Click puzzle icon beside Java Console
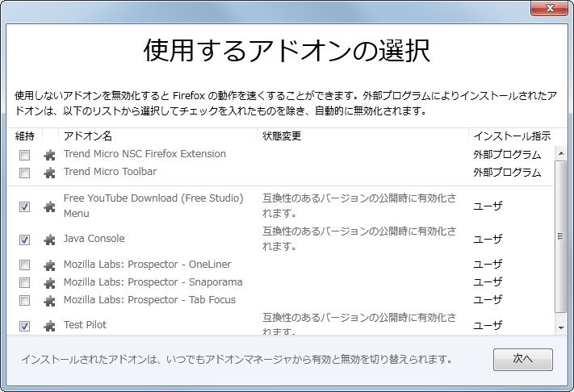This screenshot has width=574, height=392. pyautogui.click(x=49, y=240)
